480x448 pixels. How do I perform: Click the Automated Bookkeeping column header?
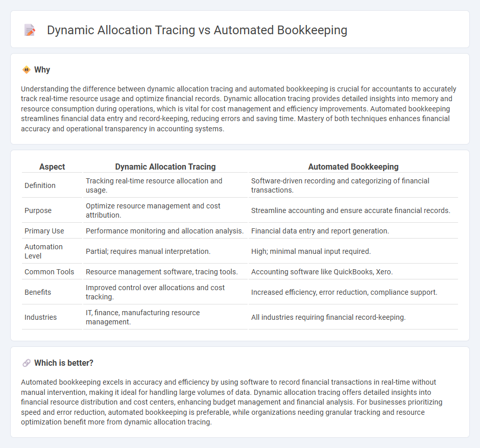point(353,167)
